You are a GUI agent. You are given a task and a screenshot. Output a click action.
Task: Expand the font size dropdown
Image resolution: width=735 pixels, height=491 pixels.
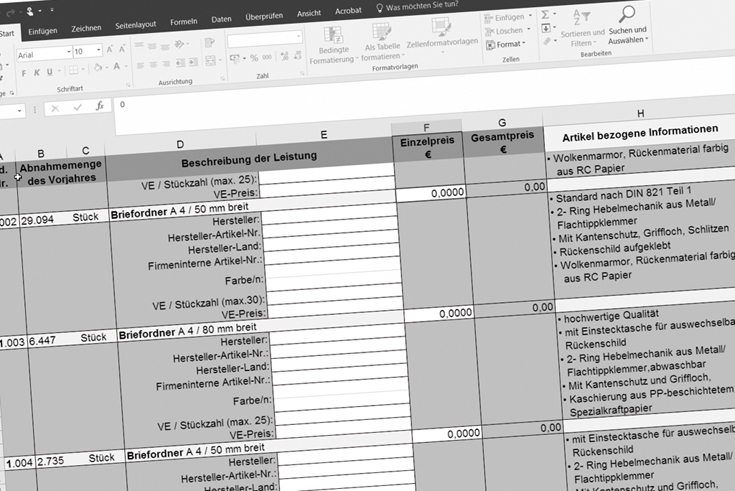coord(96,48)
